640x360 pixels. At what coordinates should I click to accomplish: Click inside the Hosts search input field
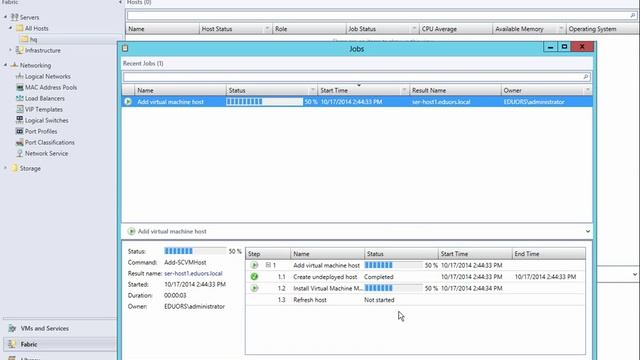378,16
